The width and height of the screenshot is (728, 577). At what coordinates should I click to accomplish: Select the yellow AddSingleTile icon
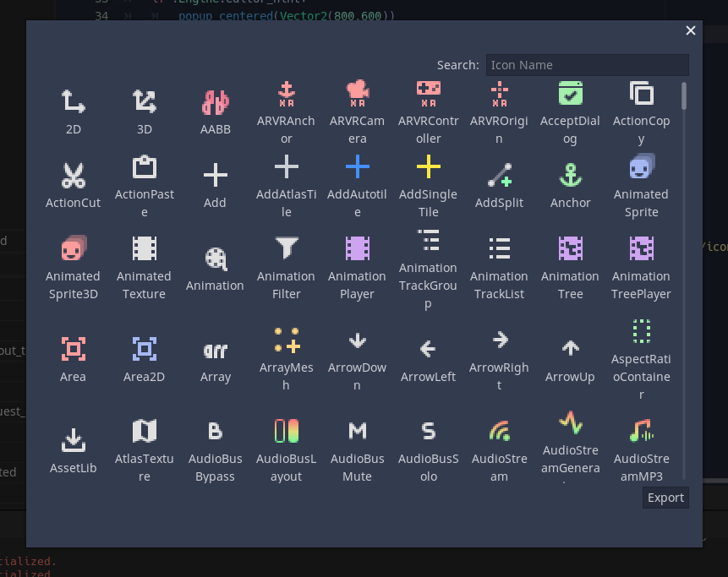[x=429, y=167]
